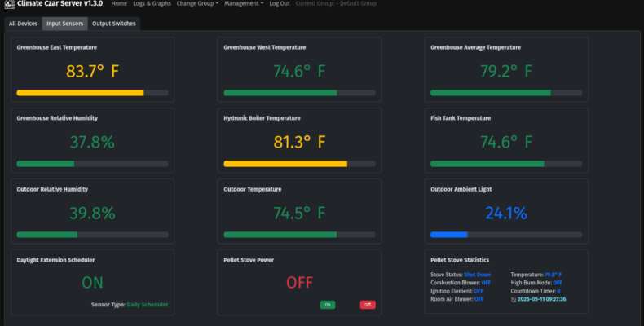
Task: Click the Pellet Stove Statistics heading
Action: click(x=460, y=260)
